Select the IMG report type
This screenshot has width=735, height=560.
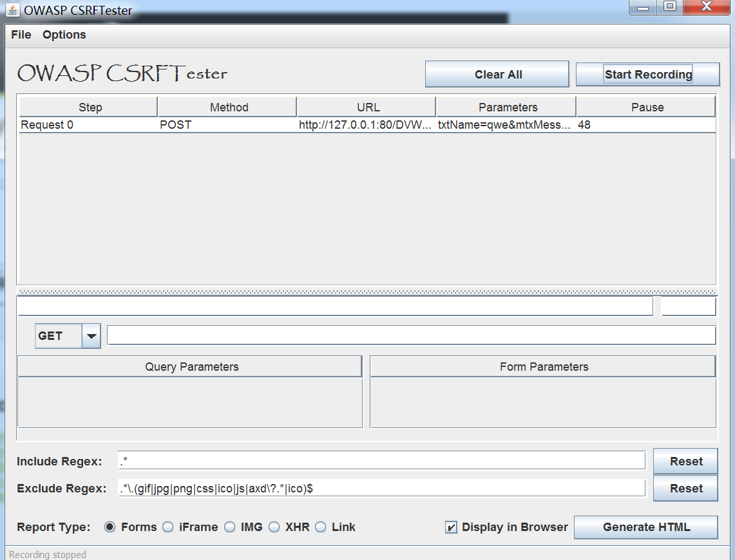[x=230, y=527]
